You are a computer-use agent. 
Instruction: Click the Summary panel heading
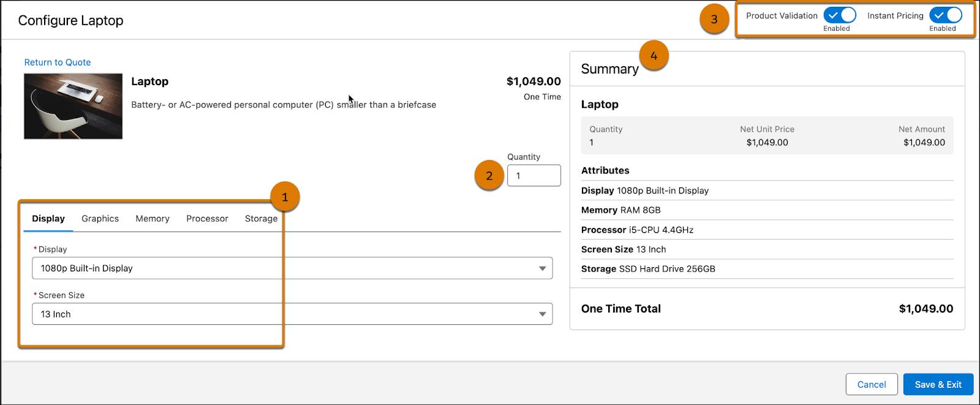609,69
